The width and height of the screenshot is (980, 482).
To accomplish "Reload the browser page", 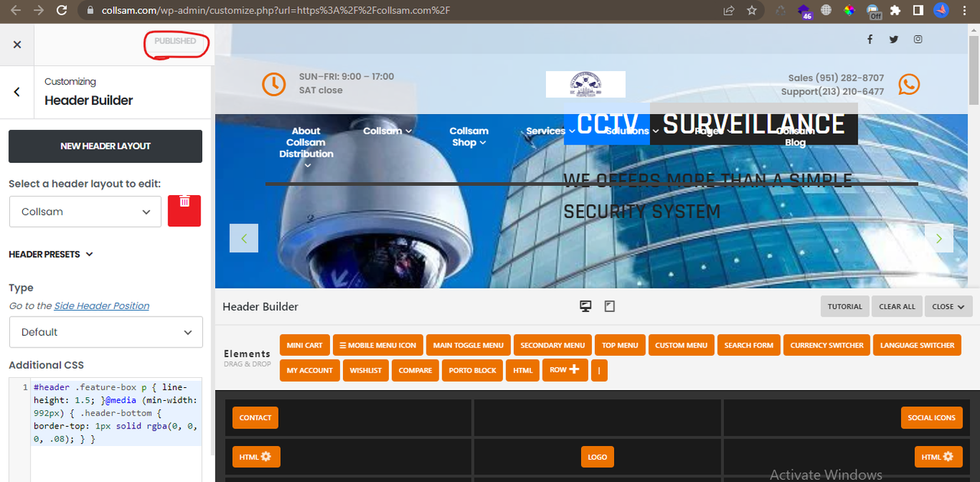I will point(62,11).
